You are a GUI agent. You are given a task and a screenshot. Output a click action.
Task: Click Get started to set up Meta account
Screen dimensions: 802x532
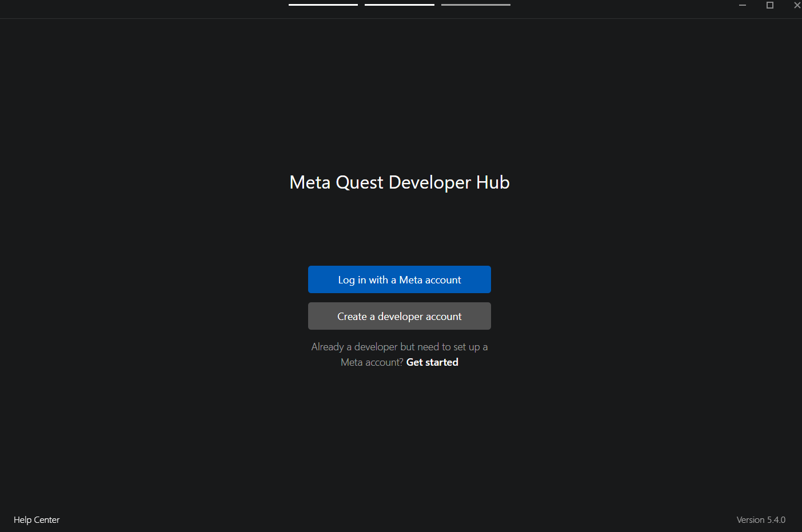pos(432,362)
